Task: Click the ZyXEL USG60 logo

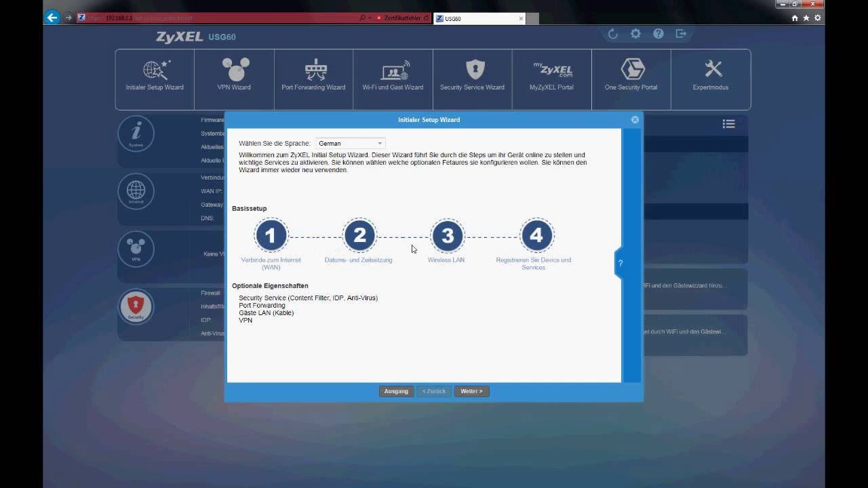Action: [x=195, y=37]
